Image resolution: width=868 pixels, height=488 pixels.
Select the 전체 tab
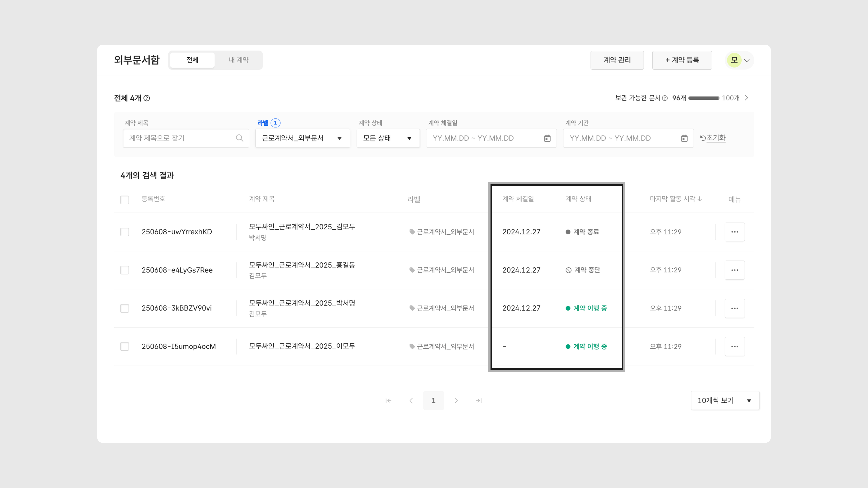[x=192, y=60]
